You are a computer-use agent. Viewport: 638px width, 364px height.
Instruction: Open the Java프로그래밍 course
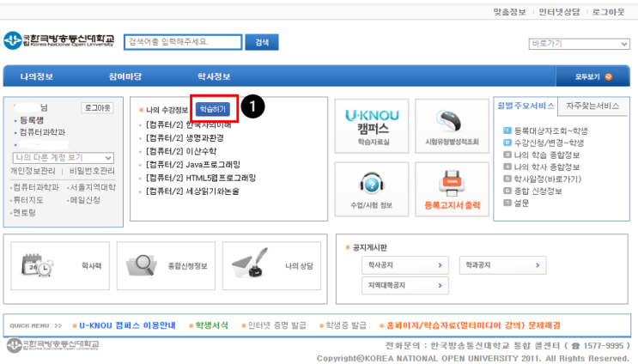tap(193, 164)
